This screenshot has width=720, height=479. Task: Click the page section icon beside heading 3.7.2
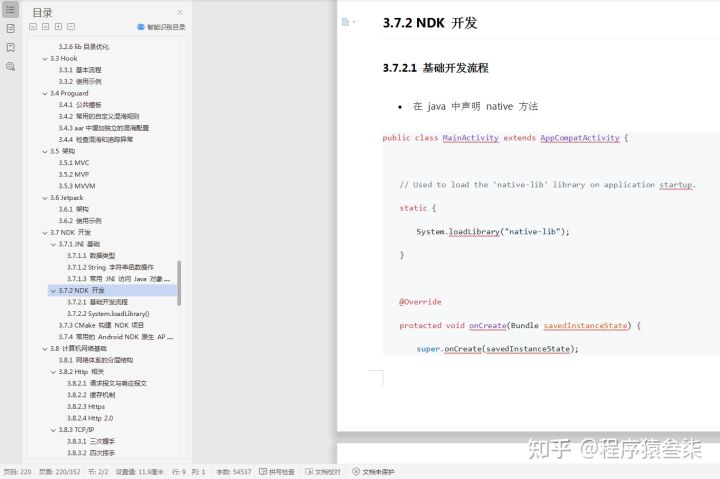[346, 22]
